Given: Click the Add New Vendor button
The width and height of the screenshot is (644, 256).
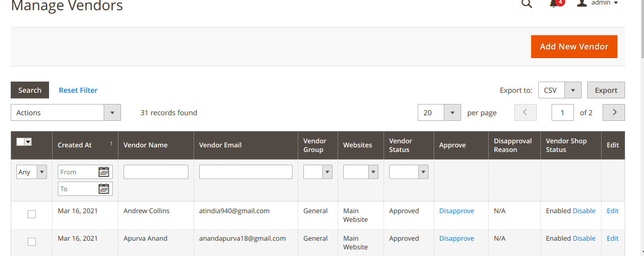Looking at the screenshot, I should 574,46.
